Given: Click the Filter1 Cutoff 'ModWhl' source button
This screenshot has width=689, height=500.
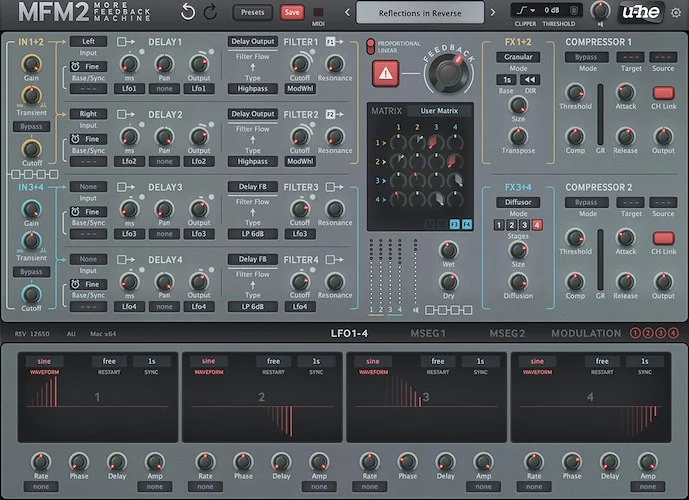Looking at the screenshot, I should click(x=300, y=88).
